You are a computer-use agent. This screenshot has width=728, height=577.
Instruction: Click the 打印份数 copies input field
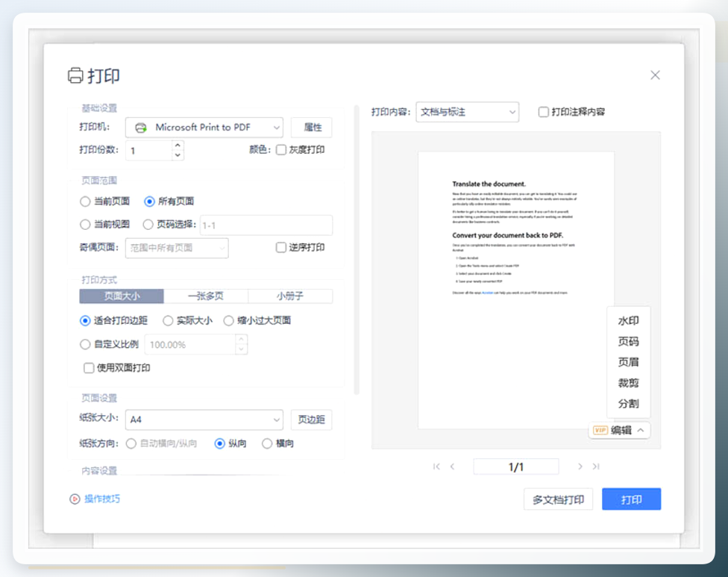point(149,151)
